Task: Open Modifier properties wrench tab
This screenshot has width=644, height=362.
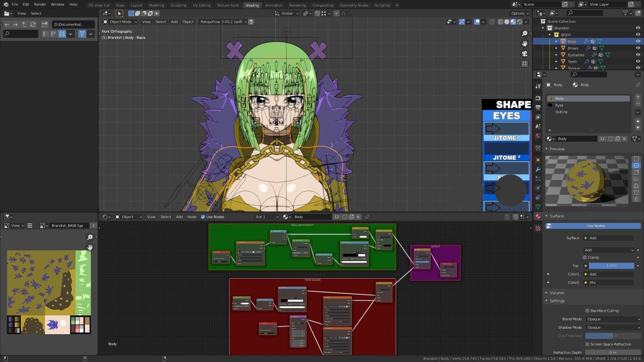Action: 538,169
